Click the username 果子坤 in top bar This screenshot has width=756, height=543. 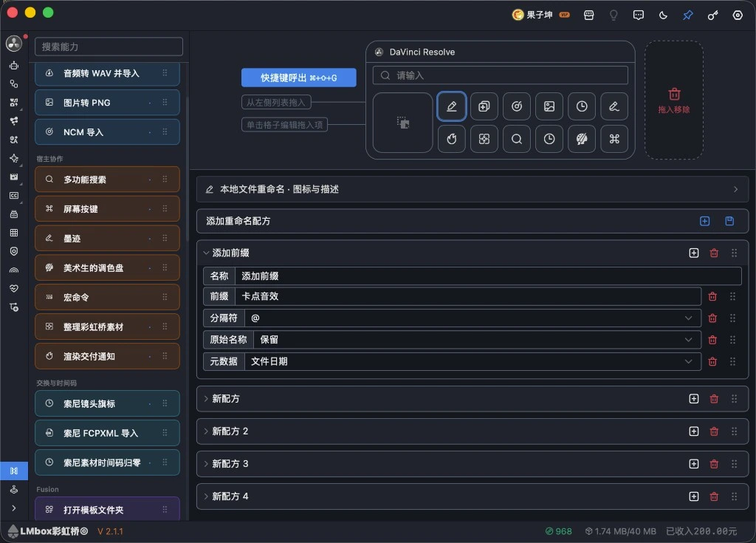click(539, 15)
